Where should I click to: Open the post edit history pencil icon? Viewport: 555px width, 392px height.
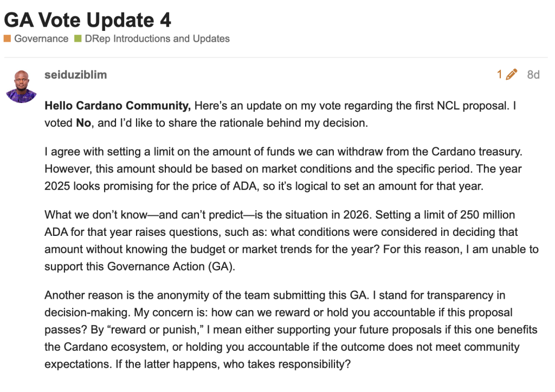pos(512,74)
